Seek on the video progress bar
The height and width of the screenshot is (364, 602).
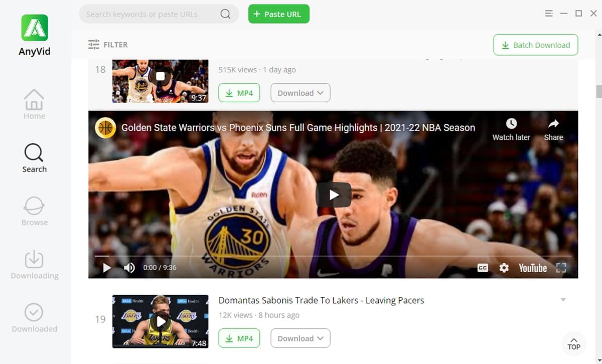333,256
